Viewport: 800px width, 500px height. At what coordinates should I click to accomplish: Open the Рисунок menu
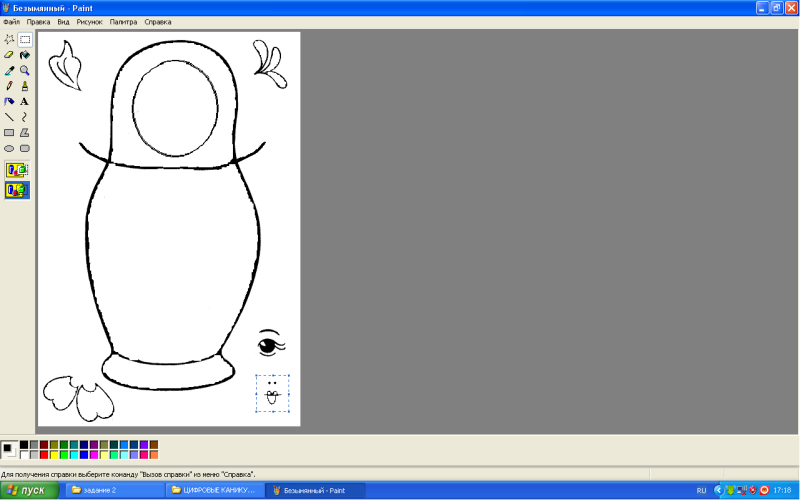pos(89,21)
